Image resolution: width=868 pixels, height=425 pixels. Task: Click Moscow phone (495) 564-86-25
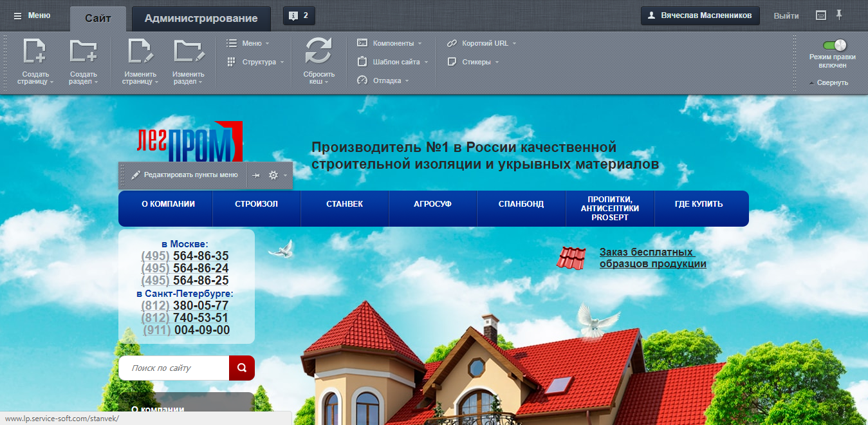coord(185,281)
